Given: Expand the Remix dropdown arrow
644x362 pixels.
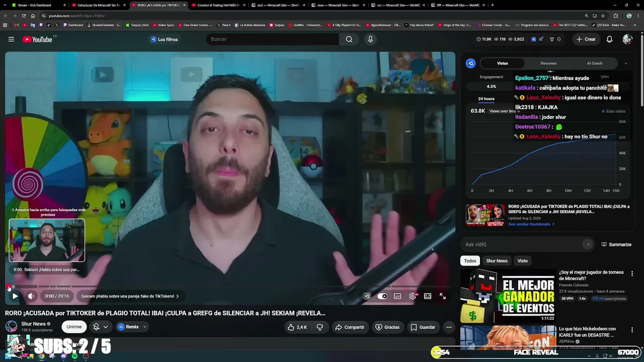Looking at the screenshot, I should [x=145, y=327].
